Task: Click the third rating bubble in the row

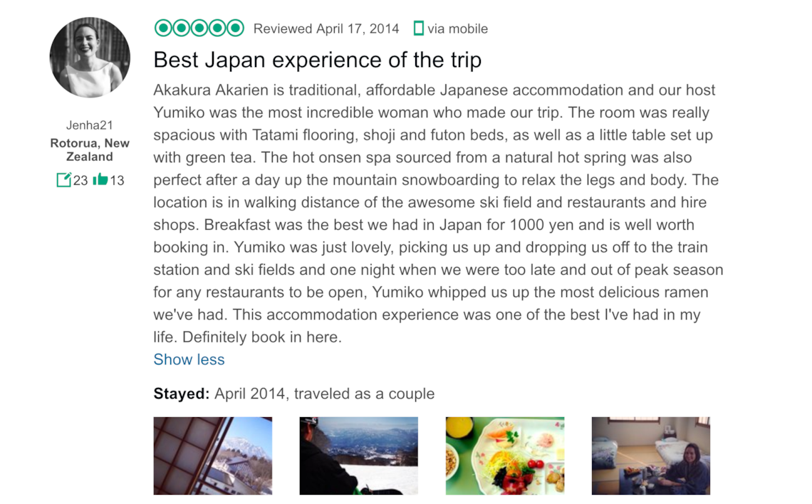Action: (x=199, y=28)
